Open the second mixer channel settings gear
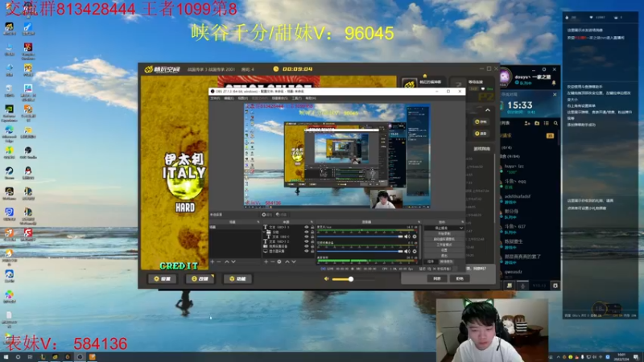 [415, 251]
